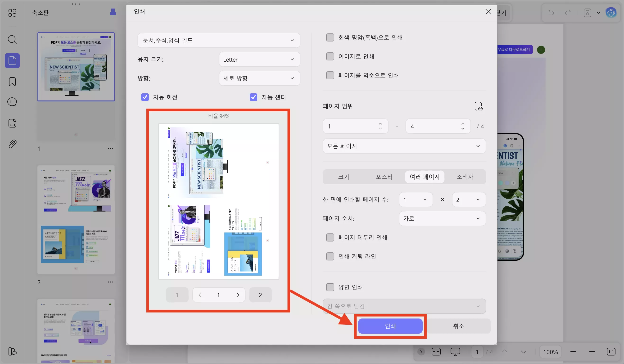The image size is (624, 364).
Task: Enable the 양면 인쇄 duplex checkbox
Action: 330,287
